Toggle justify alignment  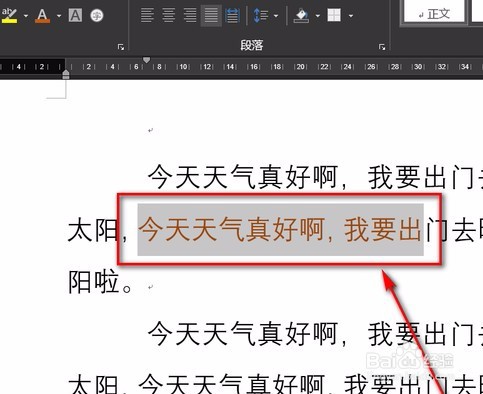(x=211, y=15)
